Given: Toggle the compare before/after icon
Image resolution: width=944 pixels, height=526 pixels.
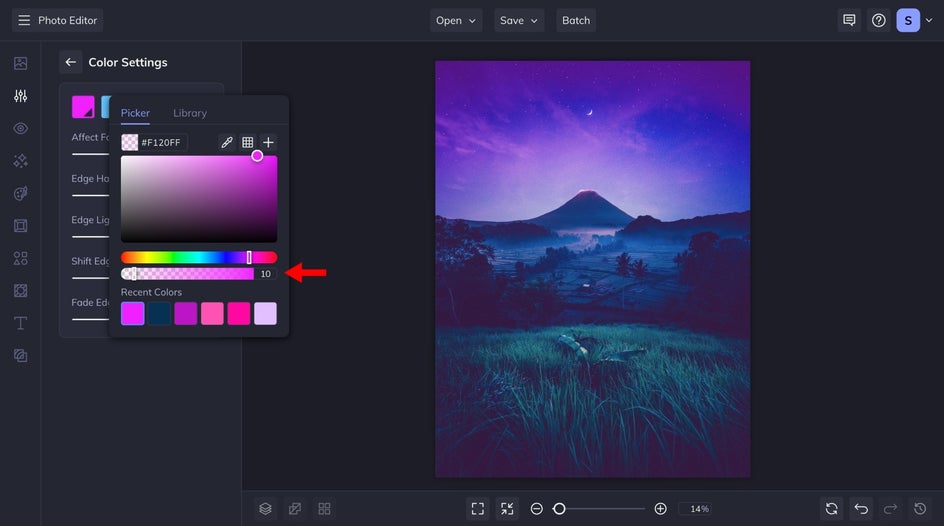Looking at the screenshot, I should click(x=295, y=509).
